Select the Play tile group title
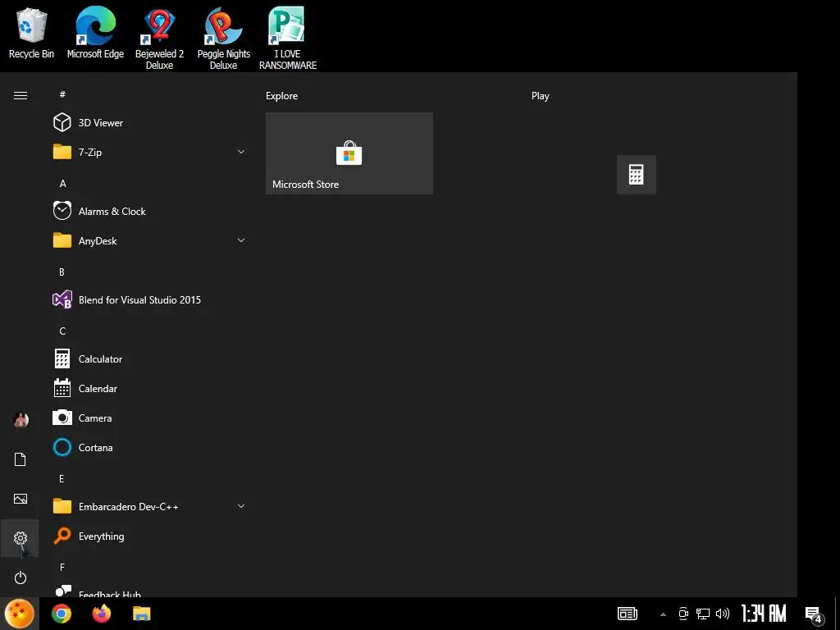The height and width of the screenshot is (630, 840). click(540, 96)
